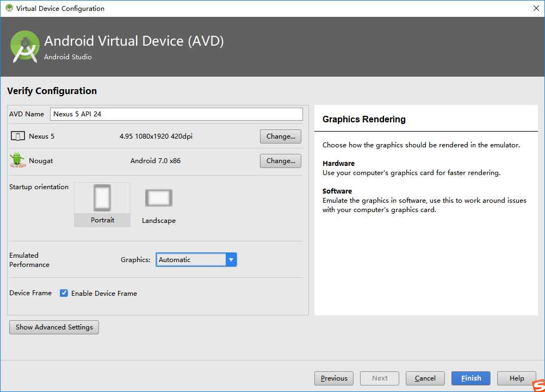Select Landscape startup orientation
Viewport: 545px width, 392px height.
click(x=158, y=206)
